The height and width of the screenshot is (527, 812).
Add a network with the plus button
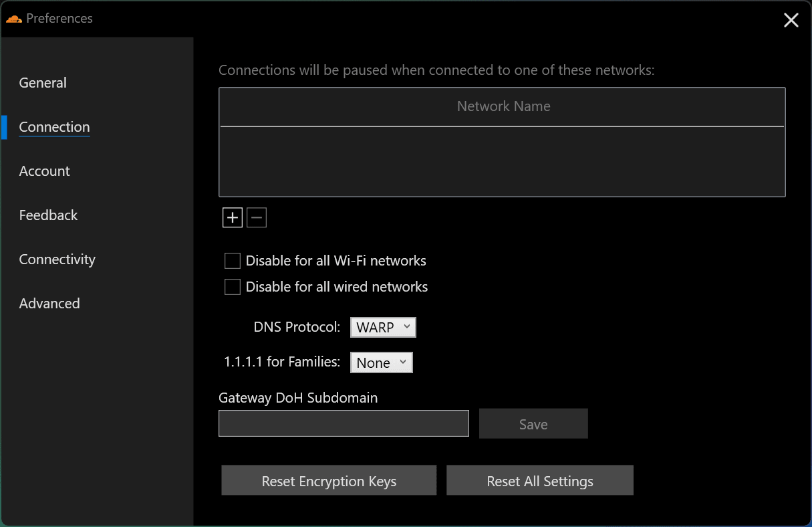[x=233, y=217]
